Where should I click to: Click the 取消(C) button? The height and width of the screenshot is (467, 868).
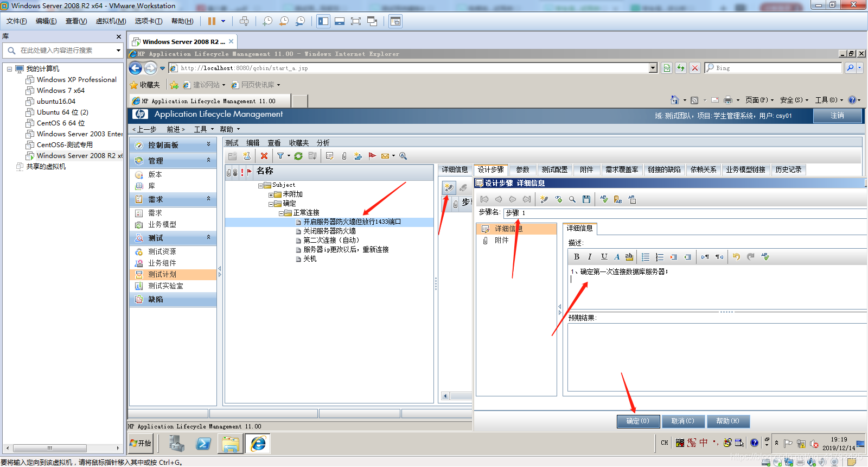pyautogui.click(x=683, y=421)
